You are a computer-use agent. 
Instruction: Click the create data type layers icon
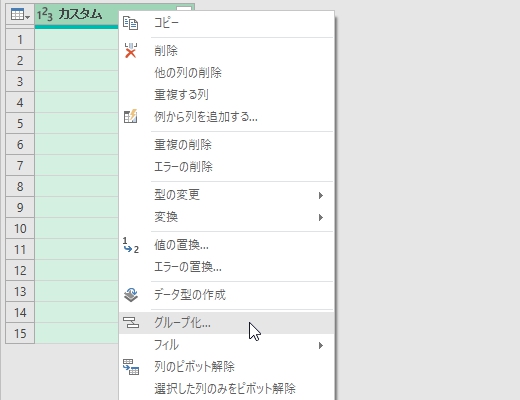point(131,295)
